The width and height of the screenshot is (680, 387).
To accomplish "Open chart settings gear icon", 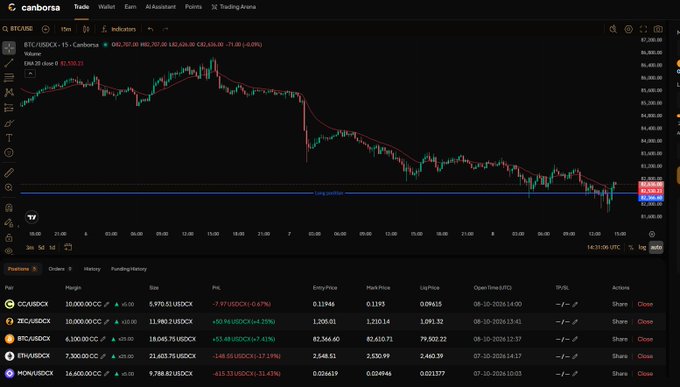I will [x=628, y=29].
